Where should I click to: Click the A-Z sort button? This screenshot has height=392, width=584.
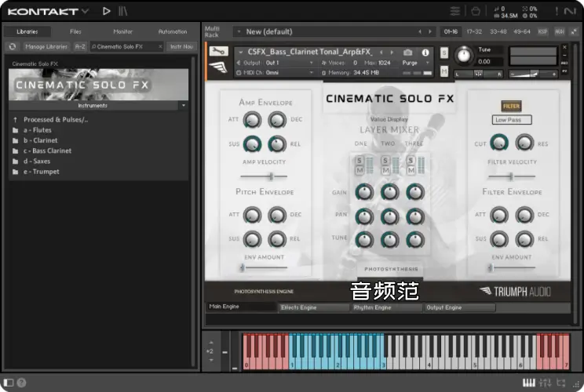(80, 46)
